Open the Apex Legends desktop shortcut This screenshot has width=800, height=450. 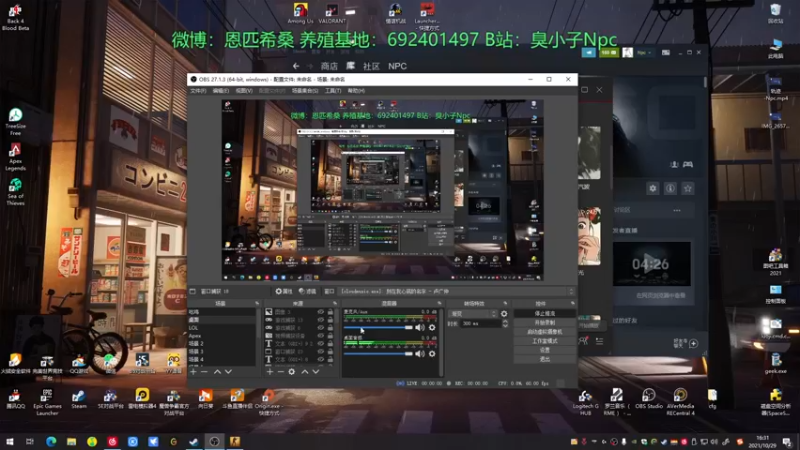(15, 157)
